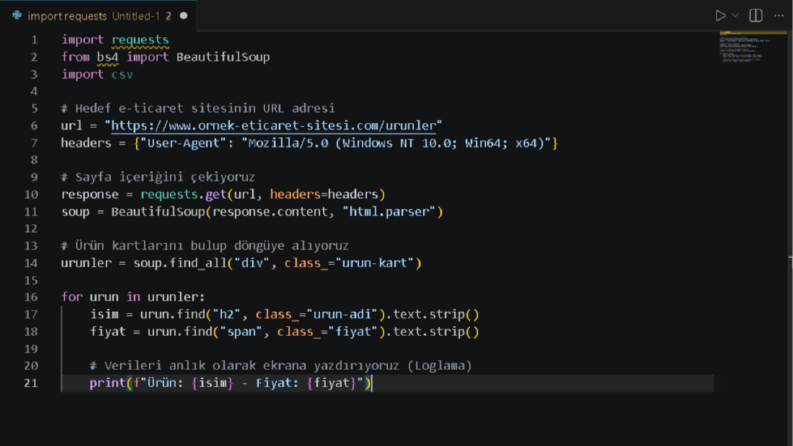Click '{fiyat}' placeholder in f-string
793x446 pixels.
tap(331, 383)
